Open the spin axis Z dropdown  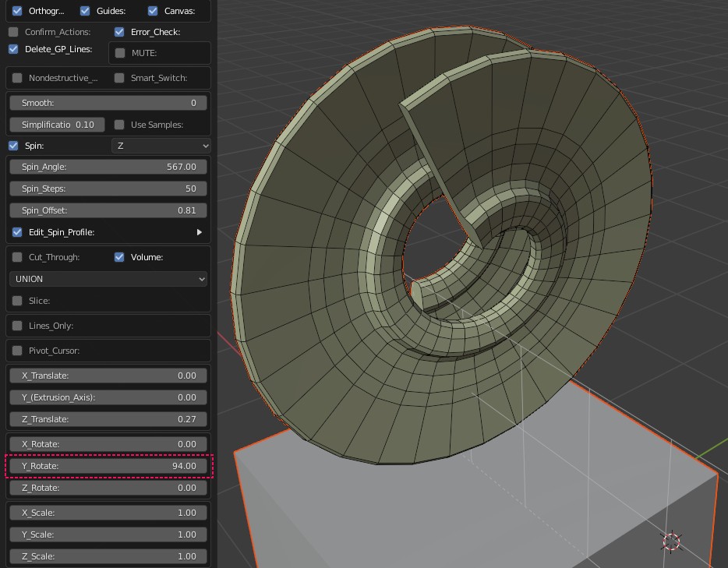(161, 146)
